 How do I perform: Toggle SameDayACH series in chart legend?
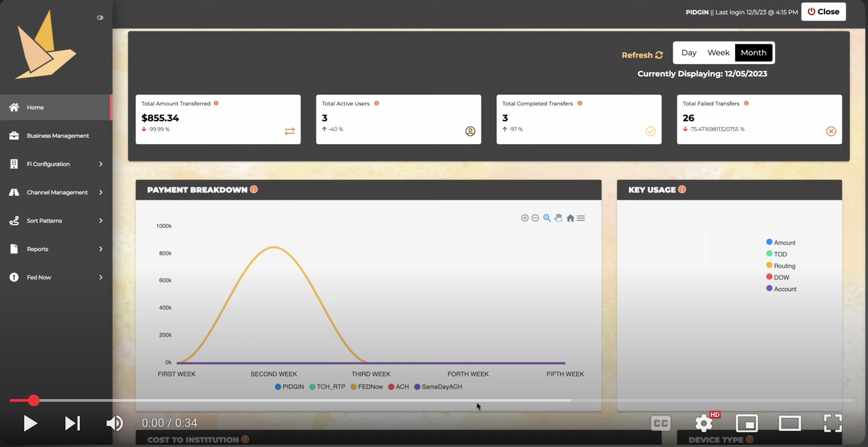[438, 387]
